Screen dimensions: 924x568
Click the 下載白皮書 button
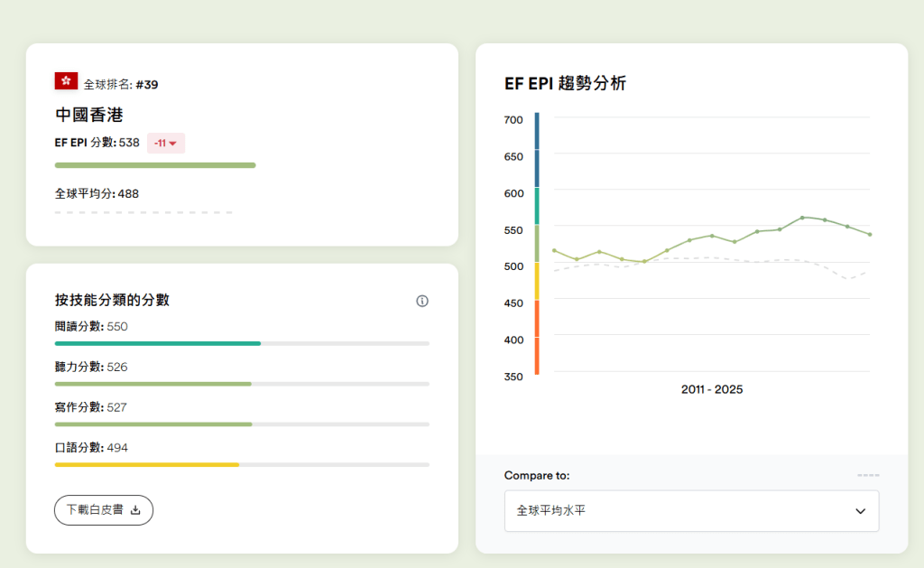[104, 510]
